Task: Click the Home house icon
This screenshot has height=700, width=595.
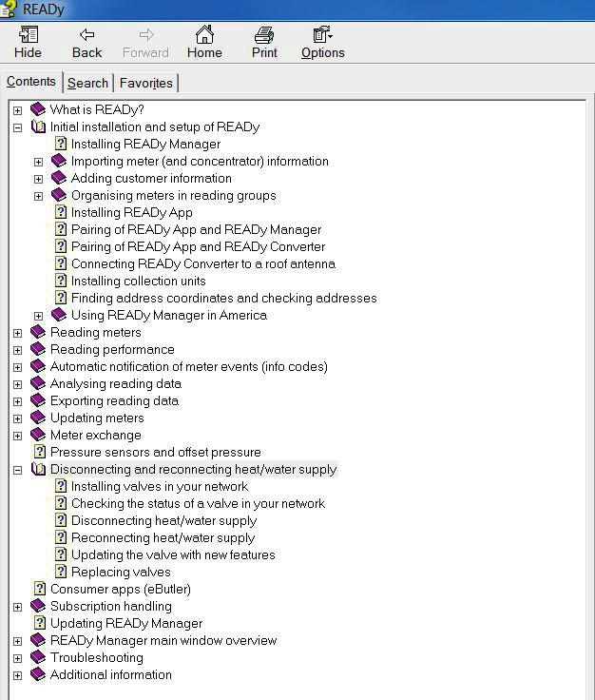Action: point(204,34)
